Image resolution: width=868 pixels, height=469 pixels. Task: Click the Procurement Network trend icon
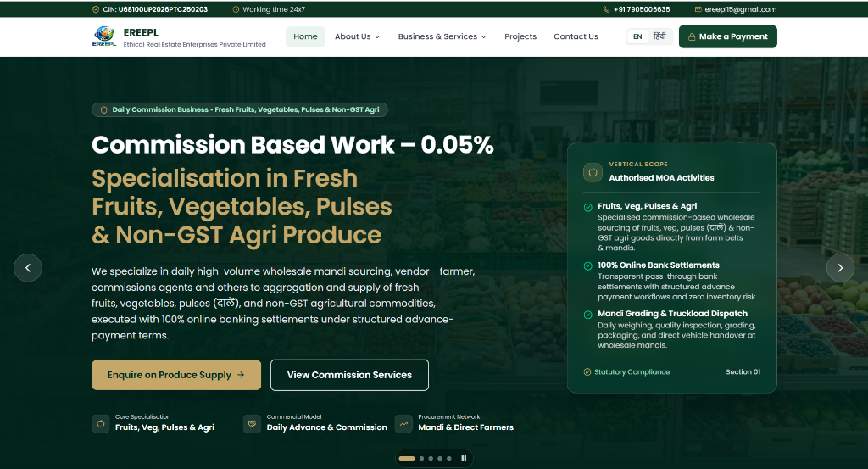click(x=403, y=423)
